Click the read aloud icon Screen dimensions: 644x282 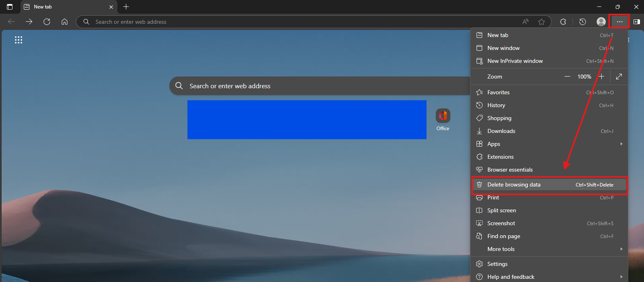525,22
